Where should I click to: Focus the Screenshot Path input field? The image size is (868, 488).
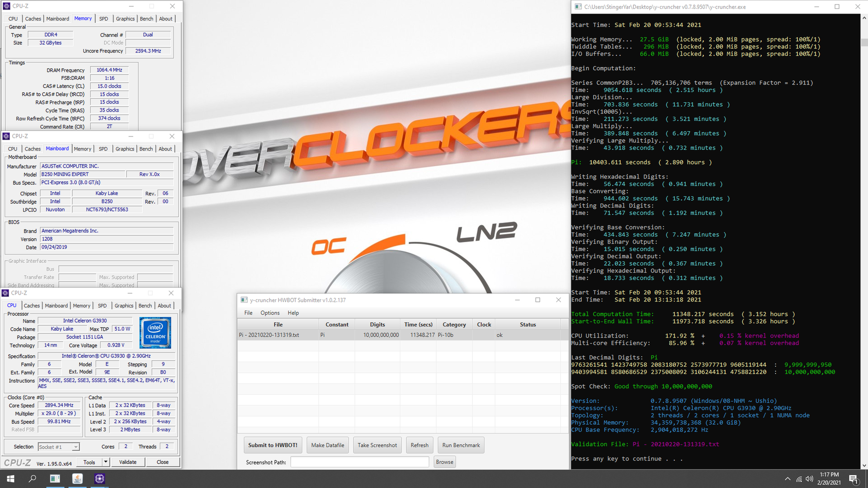(359, 462)
